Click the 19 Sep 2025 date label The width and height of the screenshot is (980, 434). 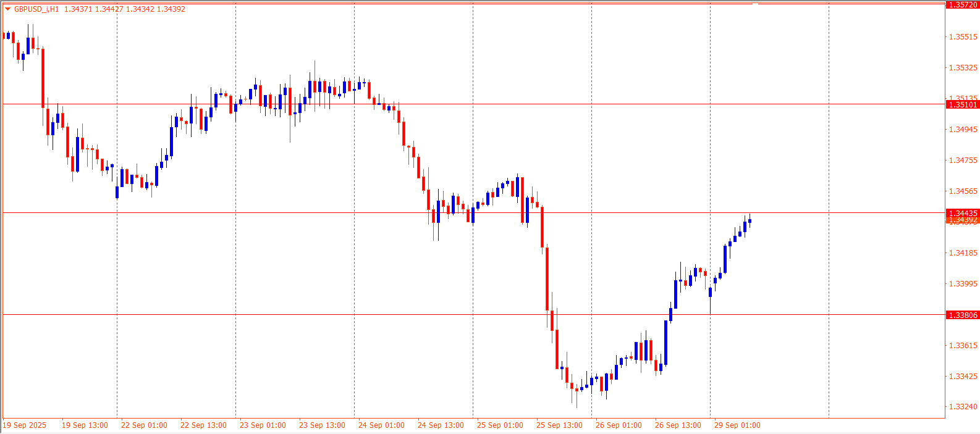pos(25,425)
